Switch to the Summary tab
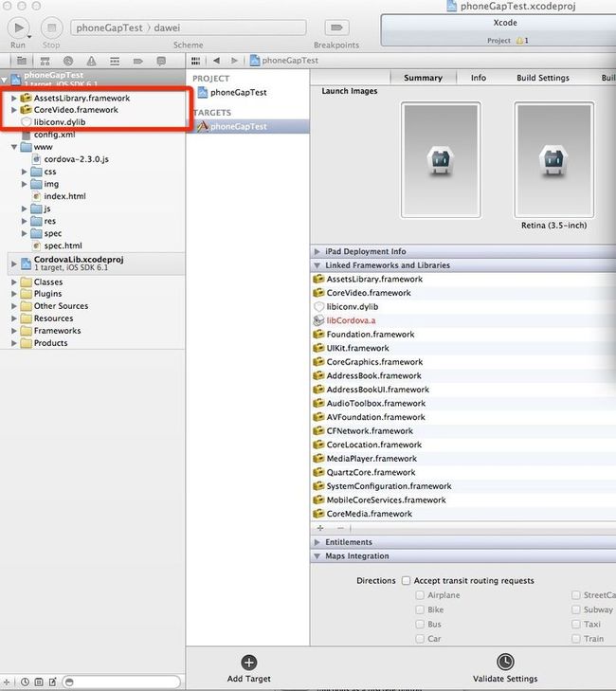The width and height of the screenshot is (616, 691). [423, 78]
